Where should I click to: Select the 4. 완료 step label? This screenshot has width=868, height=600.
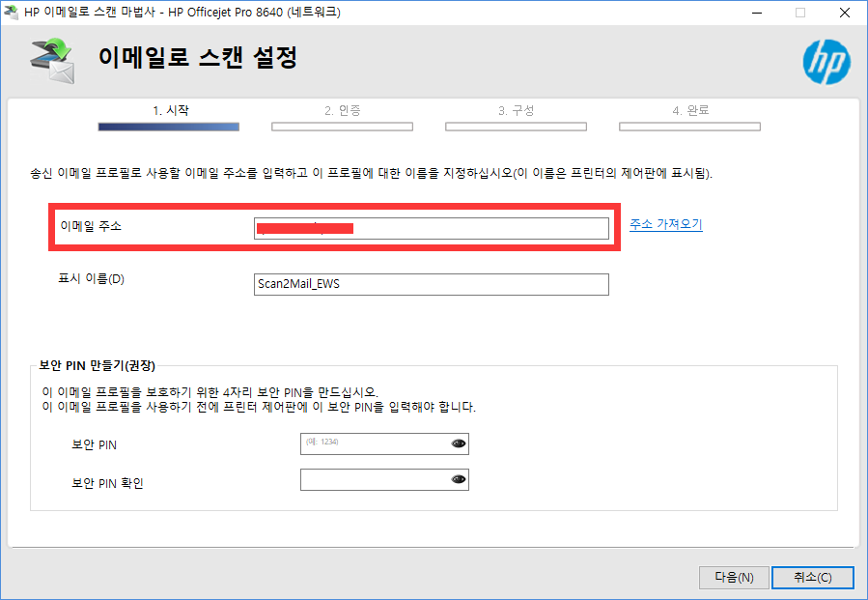click(x=690, y=110)
